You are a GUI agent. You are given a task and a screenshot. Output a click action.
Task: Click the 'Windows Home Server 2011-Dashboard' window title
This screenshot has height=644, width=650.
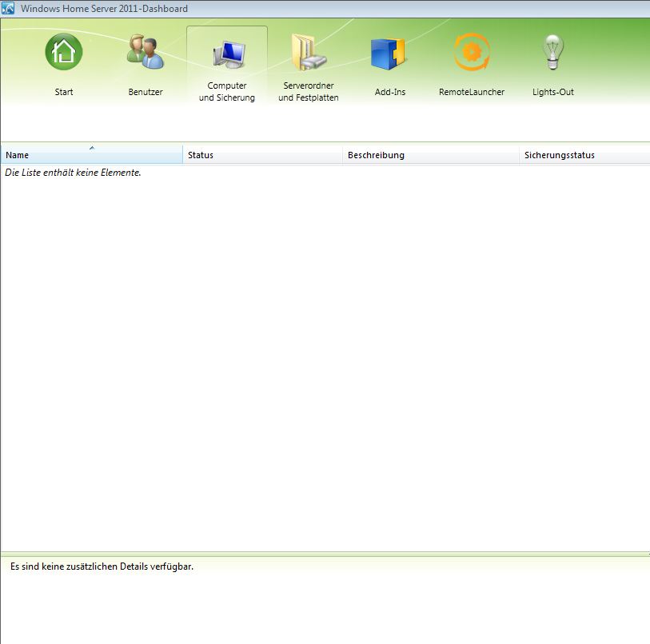(x=104, y=9)
